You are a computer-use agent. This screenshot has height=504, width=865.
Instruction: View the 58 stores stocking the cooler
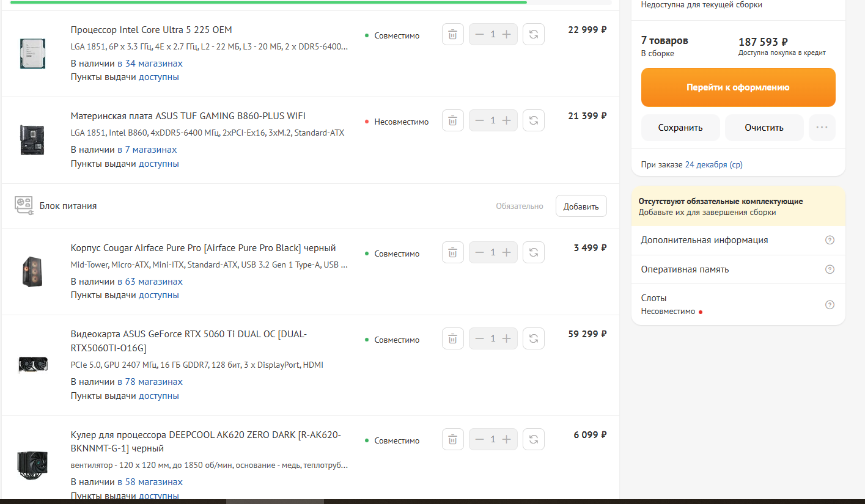pos(150,482)
